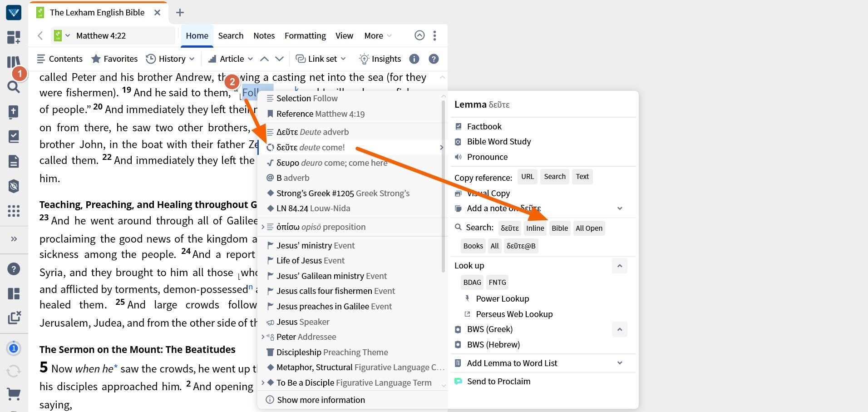Click Send to Proclaim
The width and height of the screenshot is (868, 412).
[x=498, y=381]
